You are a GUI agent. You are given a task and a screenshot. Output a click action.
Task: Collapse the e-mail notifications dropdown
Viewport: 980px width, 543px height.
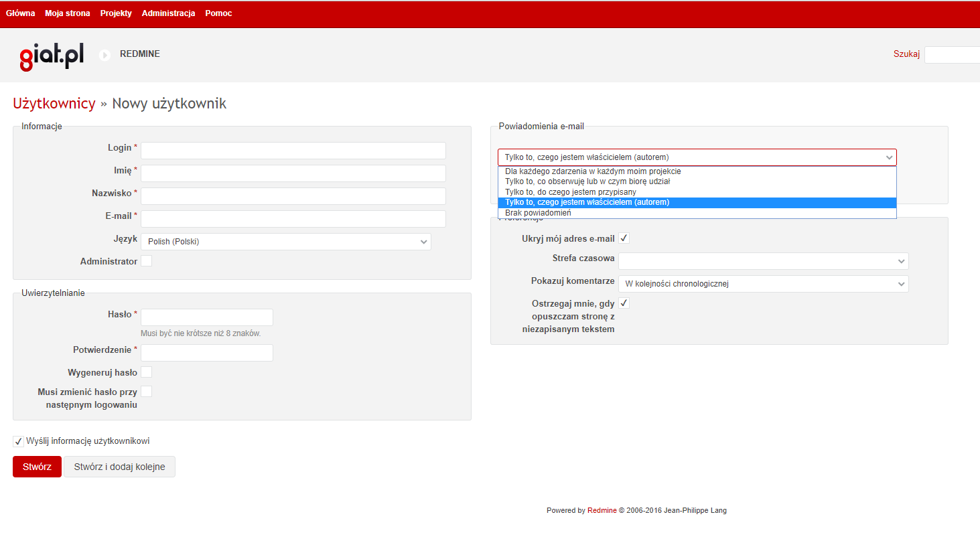697,157
